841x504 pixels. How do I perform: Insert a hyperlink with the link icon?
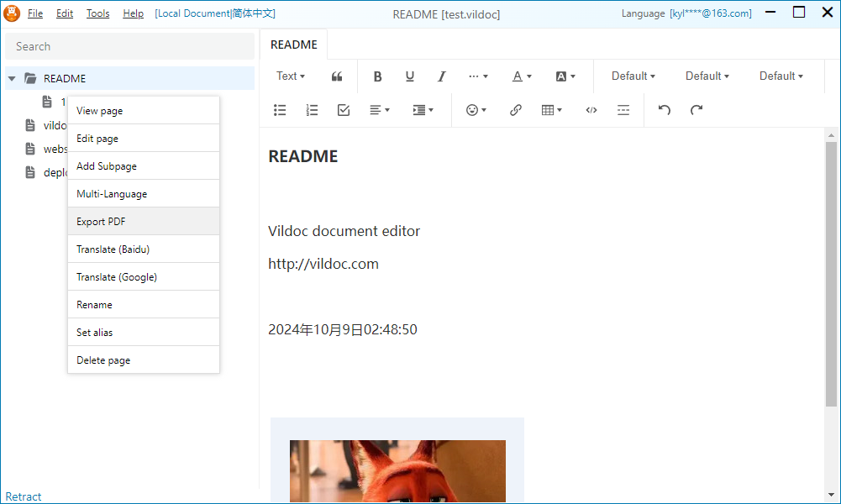pyautogui.click(x=516, y=110)
